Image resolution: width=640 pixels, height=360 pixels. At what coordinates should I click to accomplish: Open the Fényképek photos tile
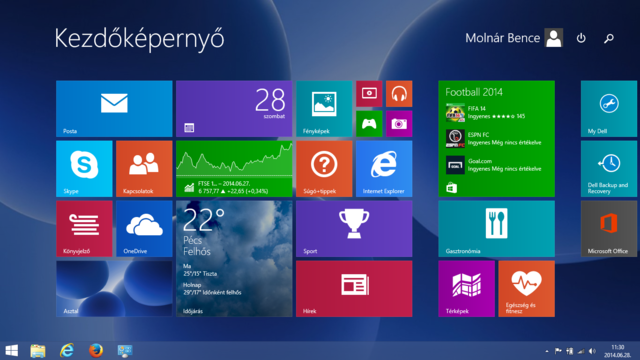point(324,109)
